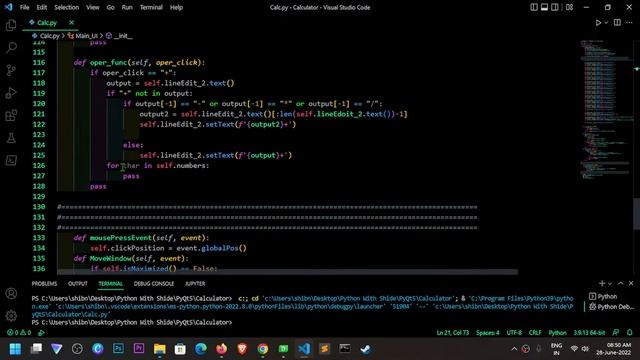Open the File menu

[24, 7]
